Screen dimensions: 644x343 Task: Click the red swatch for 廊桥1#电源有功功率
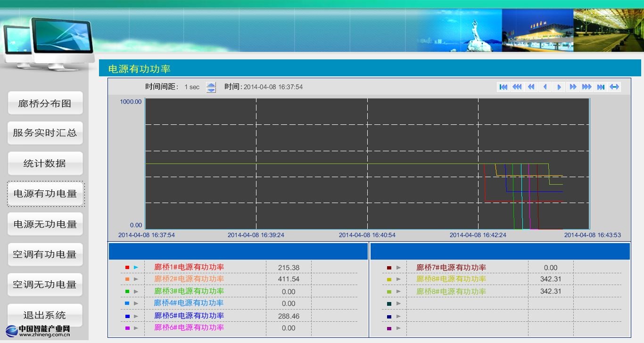point(127,268)
